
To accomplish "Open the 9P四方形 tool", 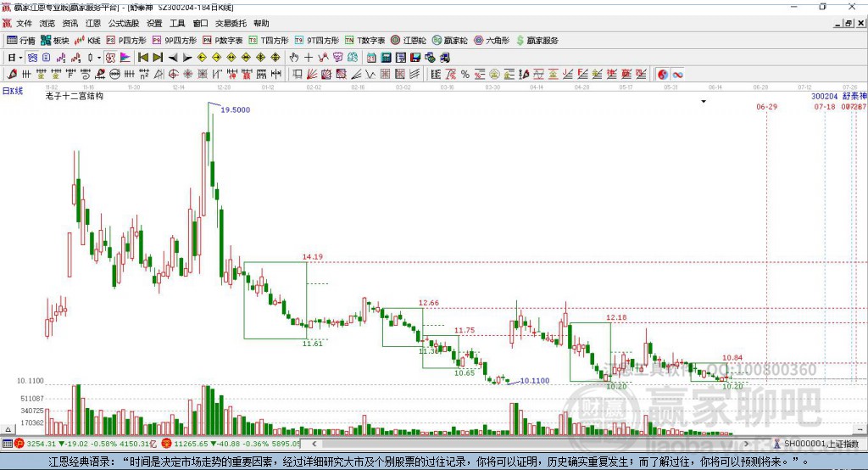I will [x=175, y=41].
